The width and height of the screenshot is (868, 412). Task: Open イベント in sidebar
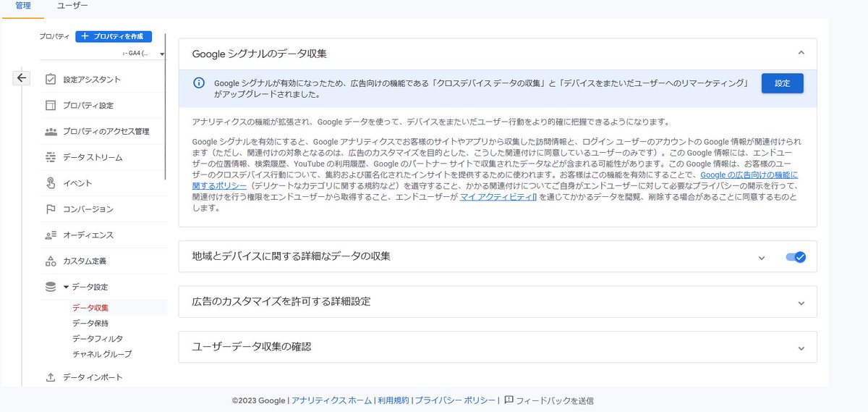click(x=77, y=183)
